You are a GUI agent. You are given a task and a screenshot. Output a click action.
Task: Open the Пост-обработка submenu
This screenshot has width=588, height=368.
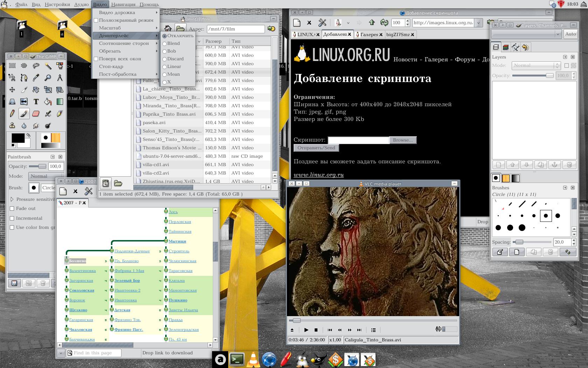(126, 74)
